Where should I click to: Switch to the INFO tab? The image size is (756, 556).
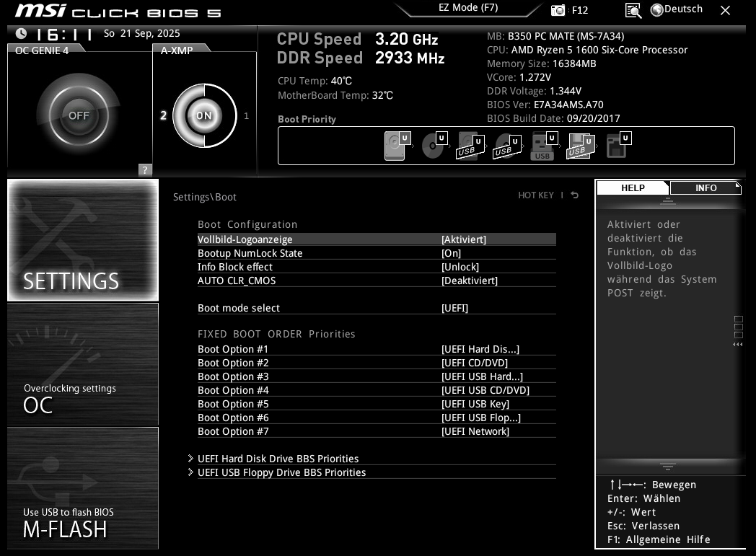706,188
